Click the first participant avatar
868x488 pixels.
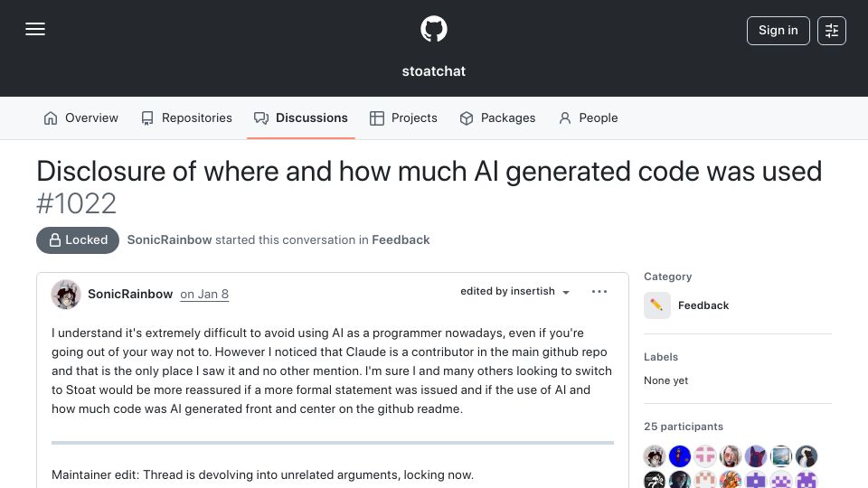point(655,456)
